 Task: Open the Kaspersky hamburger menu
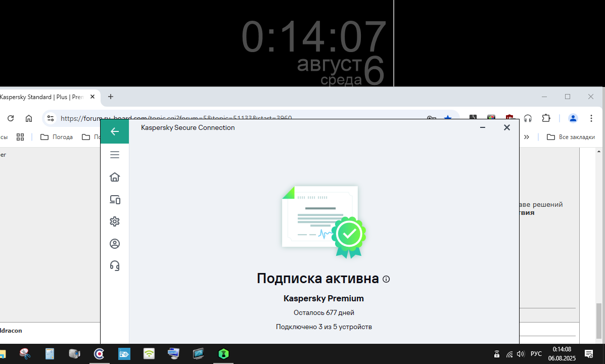115,155
